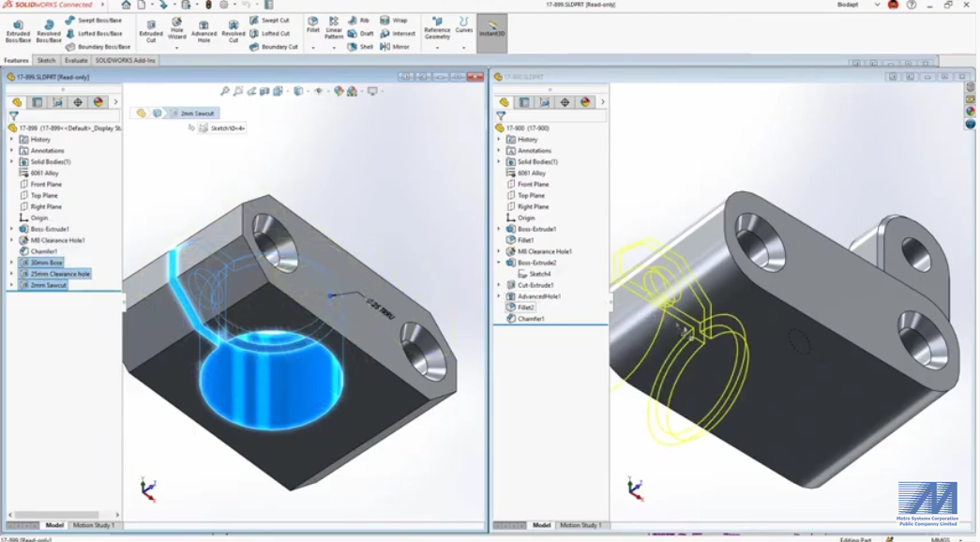Select 30mm Bore feature in 17-899 tree
The width and height of the screenshot is (980, 542).
point(41,263)
